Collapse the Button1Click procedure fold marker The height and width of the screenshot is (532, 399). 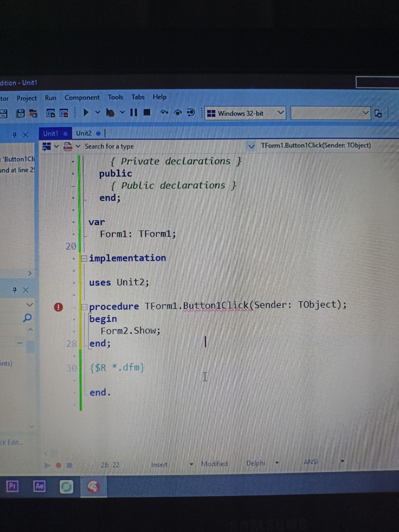pos(84,307)
